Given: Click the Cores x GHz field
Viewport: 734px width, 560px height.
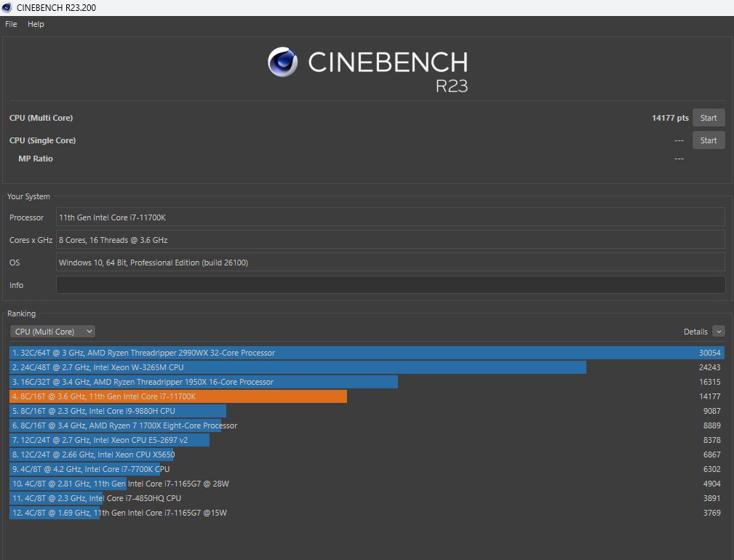Looking at the screenshot, I should (x=391, y=240).
